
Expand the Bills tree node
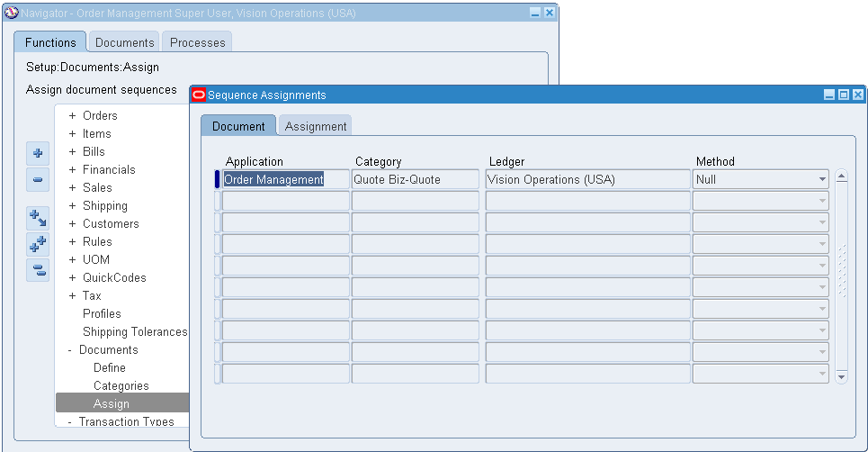tap(72, 152)
